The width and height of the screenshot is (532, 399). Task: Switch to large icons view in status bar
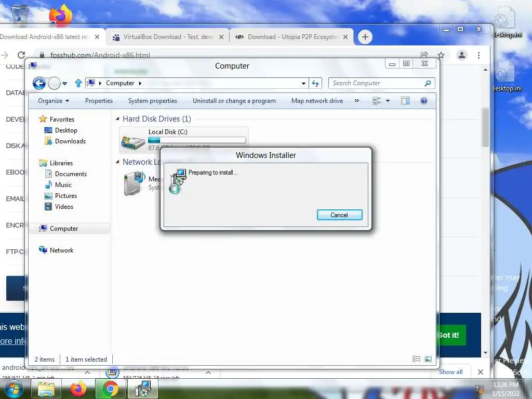point(428,359)
